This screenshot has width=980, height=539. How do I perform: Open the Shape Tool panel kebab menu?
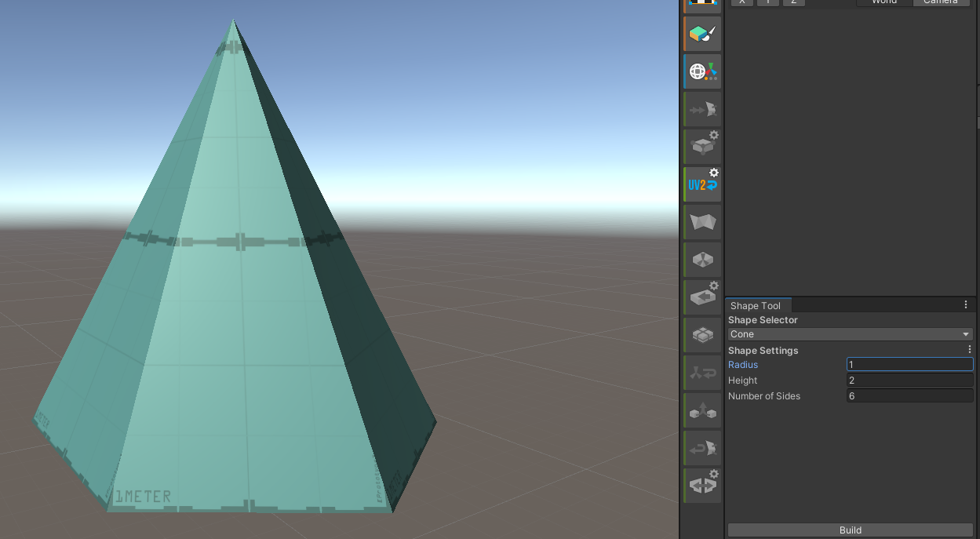[965, 304]
